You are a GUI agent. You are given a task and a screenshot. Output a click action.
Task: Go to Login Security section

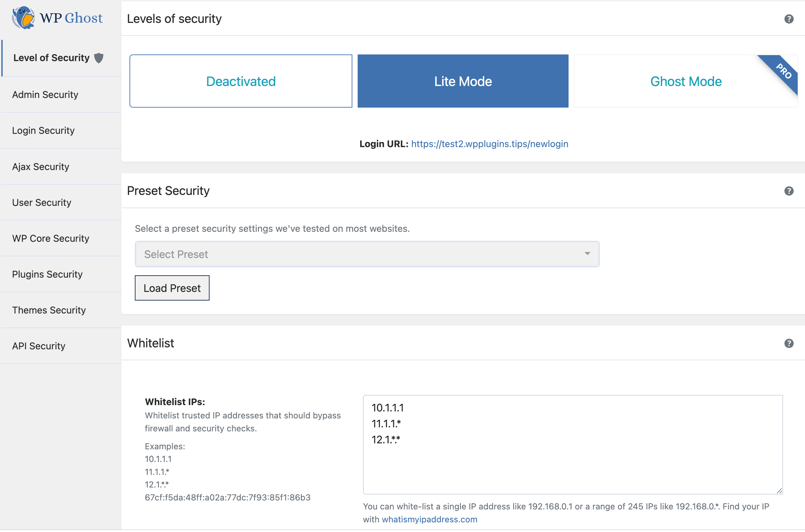[43, 131]
